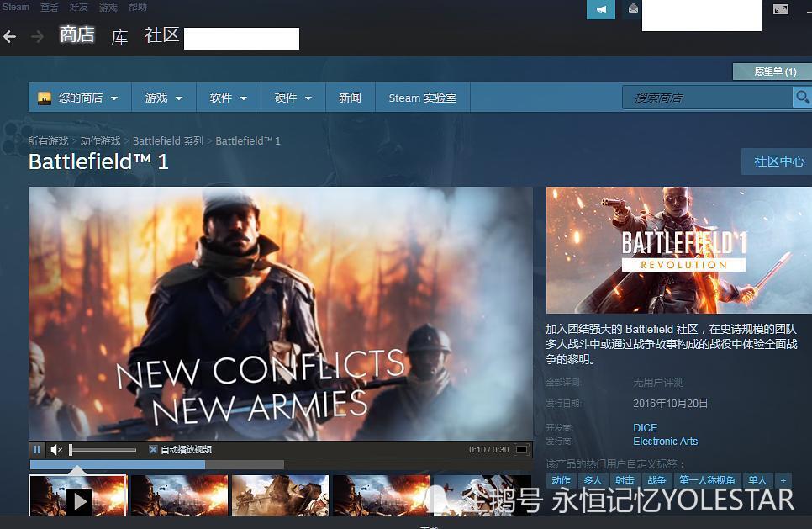
Task: Select the first trailer thumbnail with play icon
Action: [x=77, y=495]
